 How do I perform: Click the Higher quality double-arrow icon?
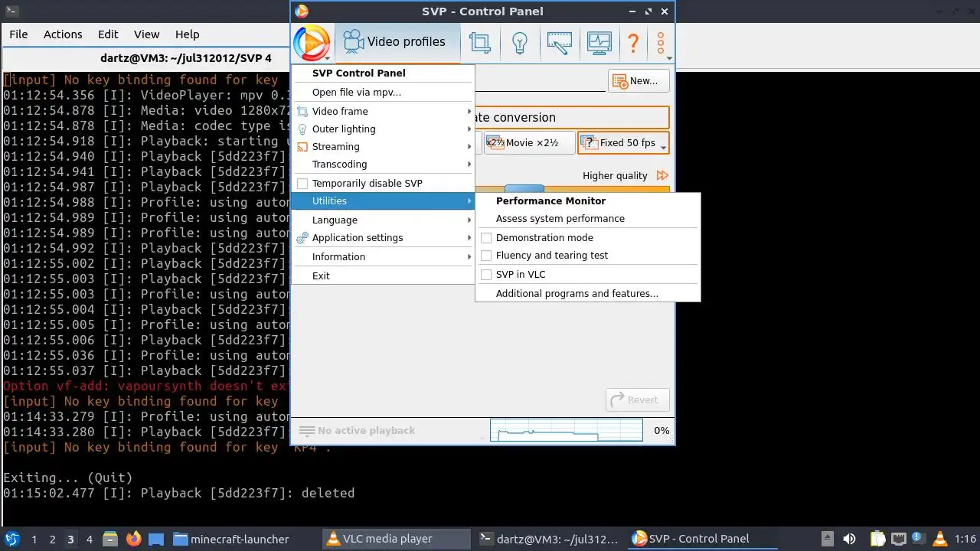tap(662, 175)
